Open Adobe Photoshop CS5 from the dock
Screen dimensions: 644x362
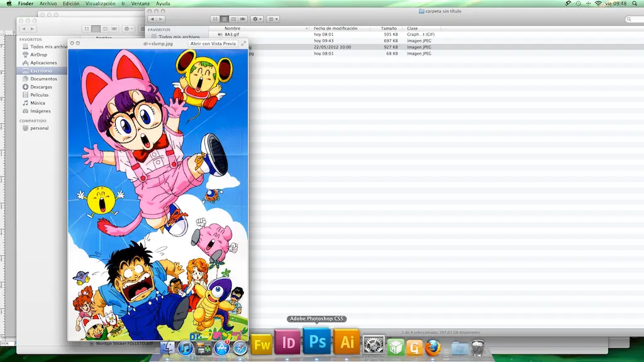[x=317, y=341]
